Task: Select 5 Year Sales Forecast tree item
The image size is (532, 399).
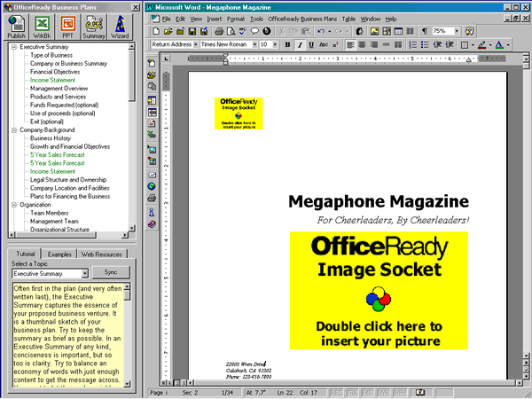Action: pyautogui.click(x=58, y=154)
